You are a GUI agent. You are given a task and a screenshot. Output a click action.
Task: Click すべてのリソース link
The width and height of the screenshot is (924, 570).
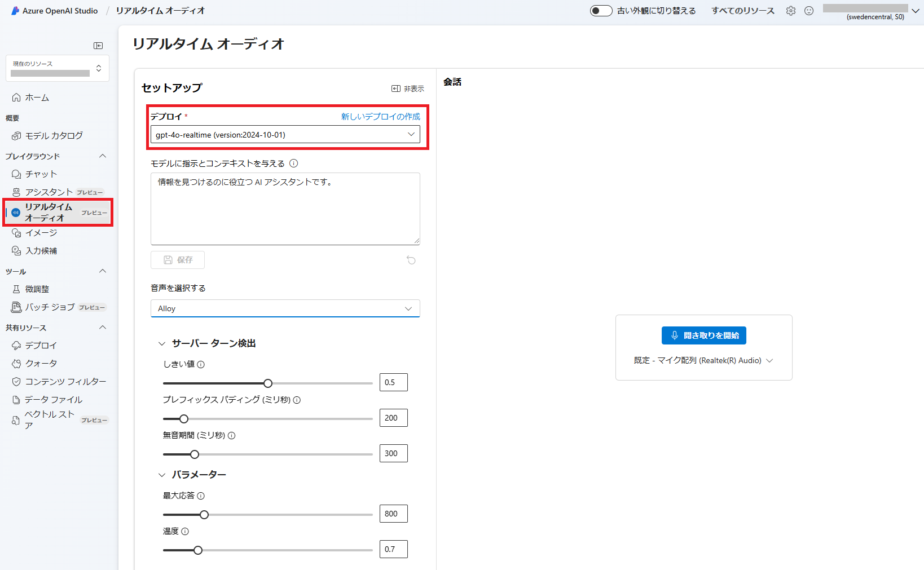click(743, 11)
